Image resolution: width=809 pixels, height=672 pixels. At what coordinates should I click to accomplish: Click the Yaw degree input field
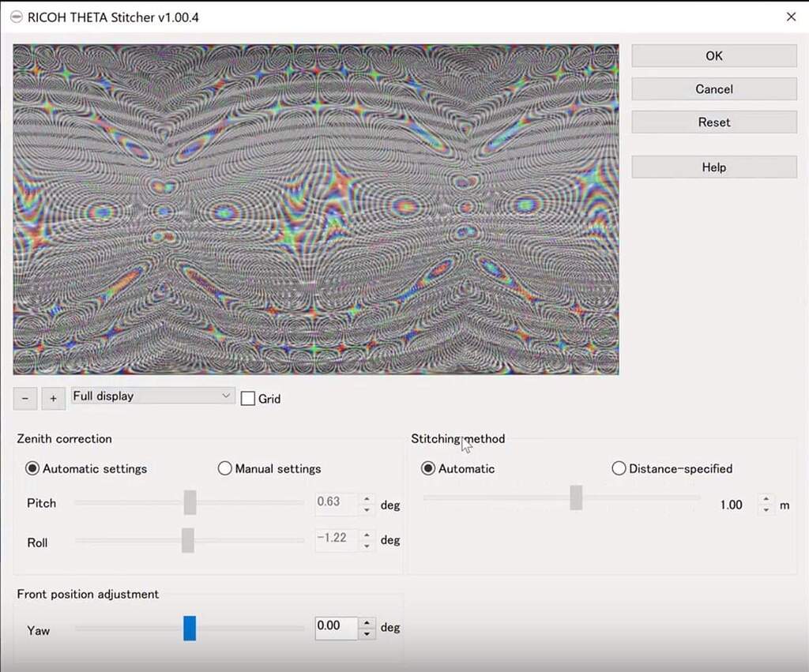click(336, 628)
